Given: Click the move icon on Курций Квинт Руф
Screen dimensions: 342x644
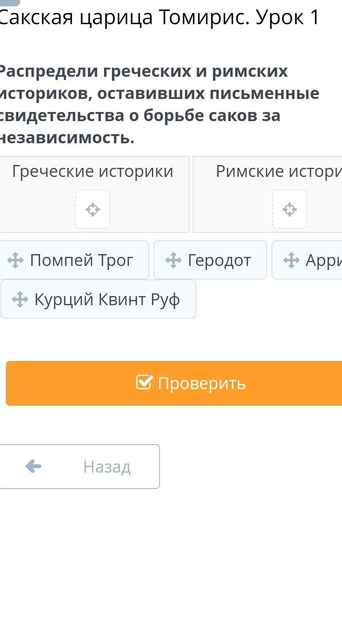Looking at the screenshot, I should [20, 300].
